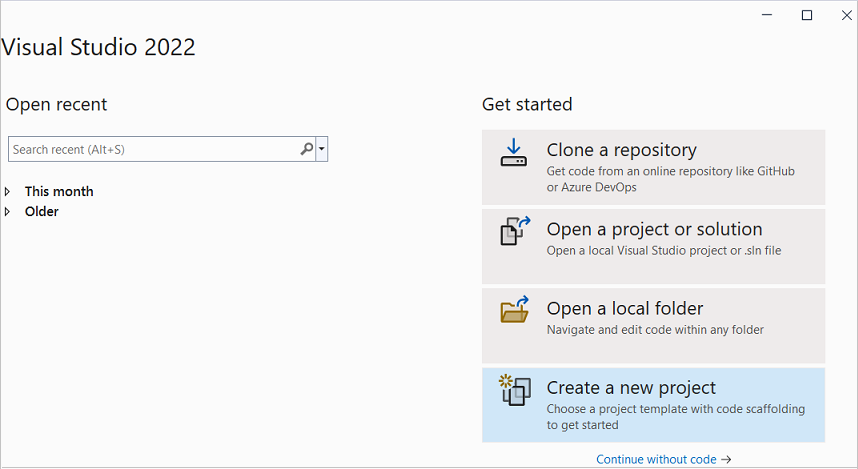Image resolution: width=858 pixels, height=469 pixels.
Task: Click the arrow after Continue without code
Action: pos(726,460)
